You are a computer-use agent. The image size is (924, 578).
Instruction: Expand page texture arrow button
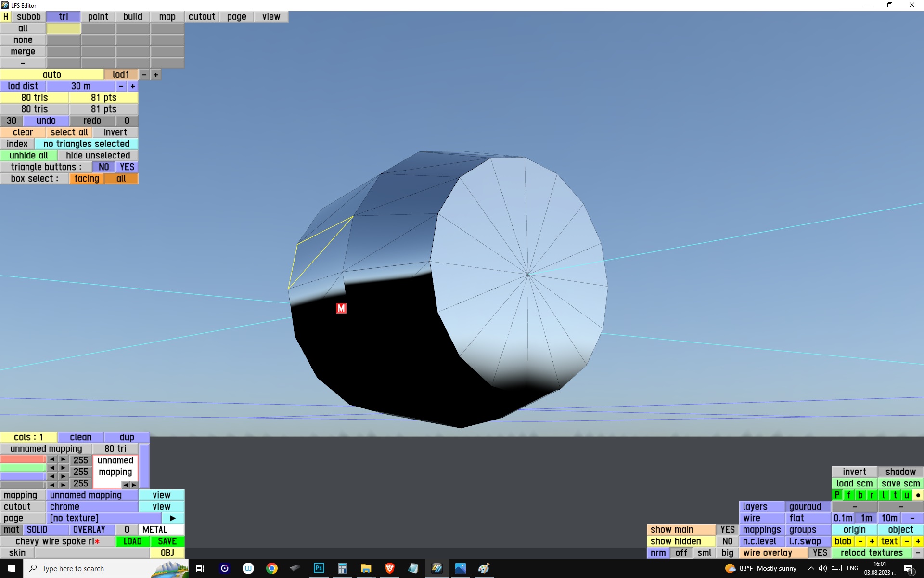(x=173, y=518)
